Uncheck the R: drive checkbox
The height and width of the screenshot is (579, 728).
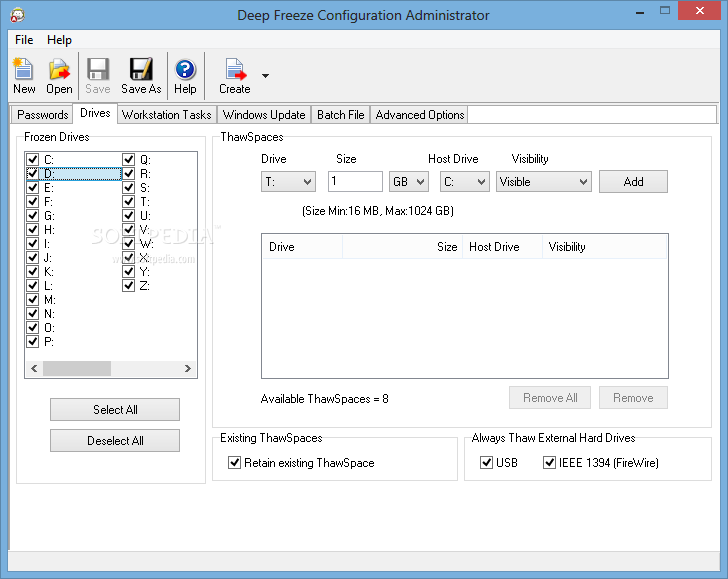tap(129, 174)
